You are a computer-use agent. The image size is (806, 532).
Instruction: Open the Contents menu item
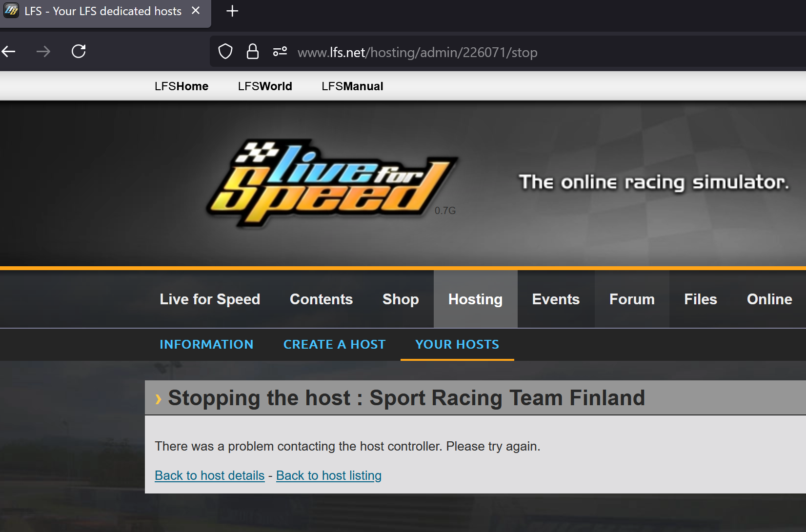click(x=321, y=299)
